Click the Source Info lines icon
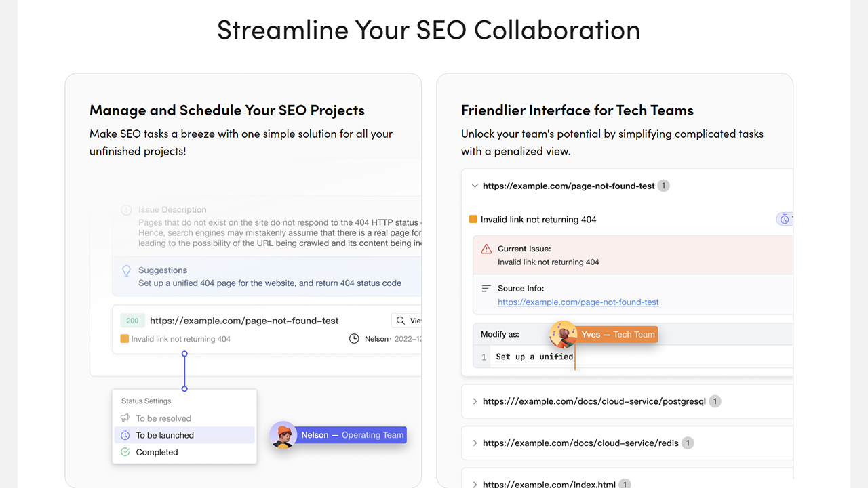This screenshot has width=868, height=488. point(486,288)
